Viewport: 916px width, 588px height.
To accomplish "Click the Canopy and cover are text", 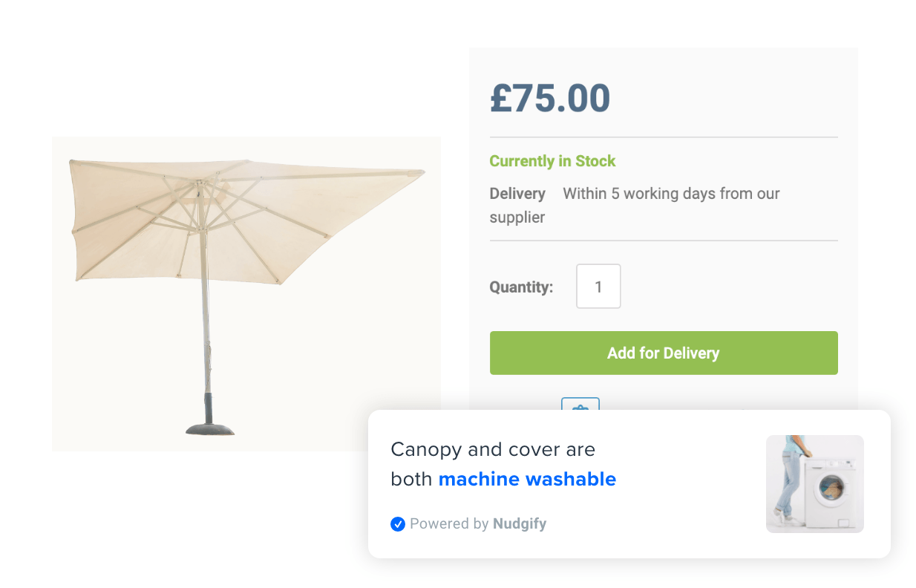I will tap(493, 450).
